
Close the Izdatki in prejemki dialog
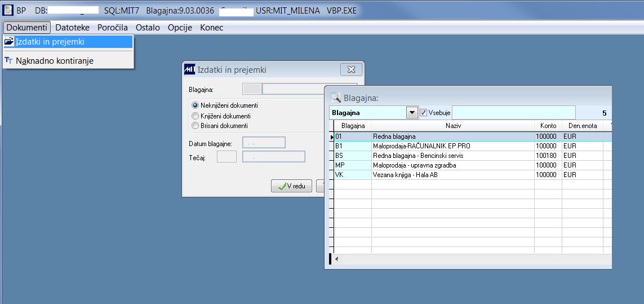[x=351, y=69]
